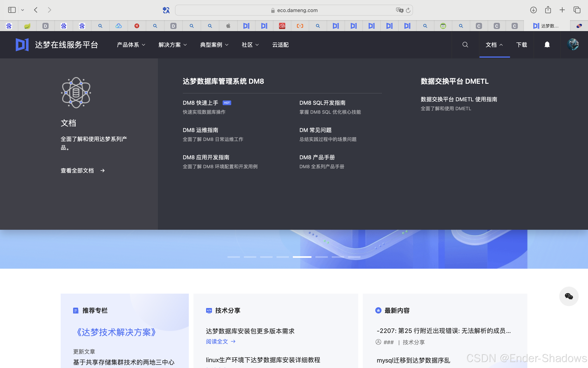The image size is (588, 368).
Task: Switch to the red Pi icon tab
Action: [137, 26]
